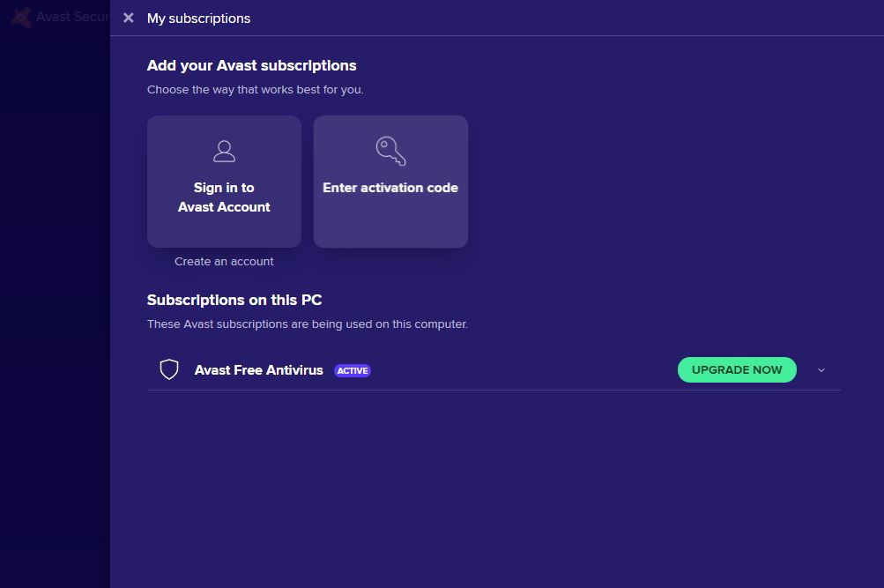Image resolution: width=884 pixels, height=588 pixels.
Task: Click the My subscriptions title
Action: tap(198, 19)
